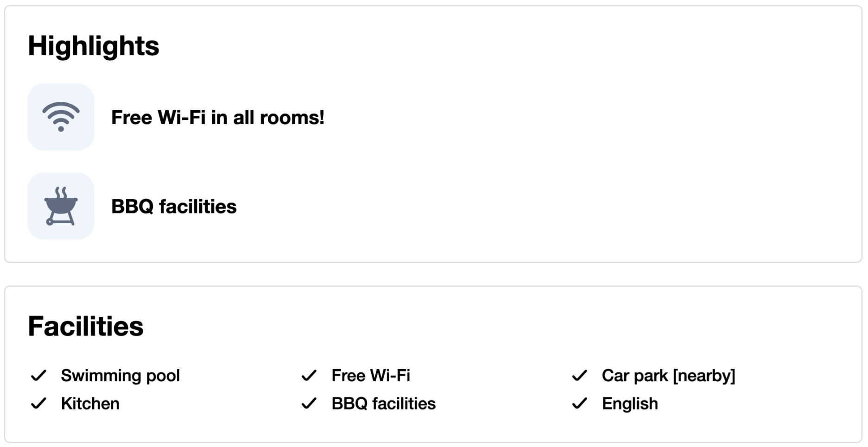Click the Swimming pool facility label

tap(120, 376)
